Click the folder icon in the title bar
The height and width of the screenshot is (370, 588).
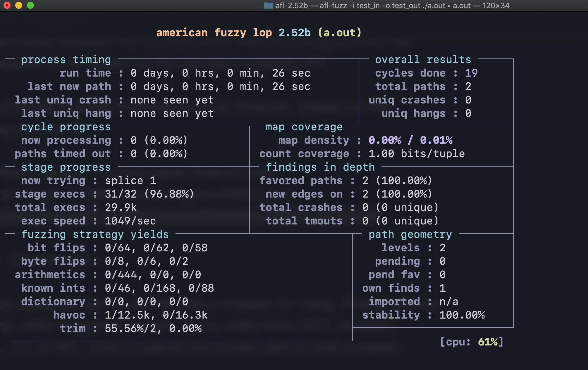[x=268, y=5]
